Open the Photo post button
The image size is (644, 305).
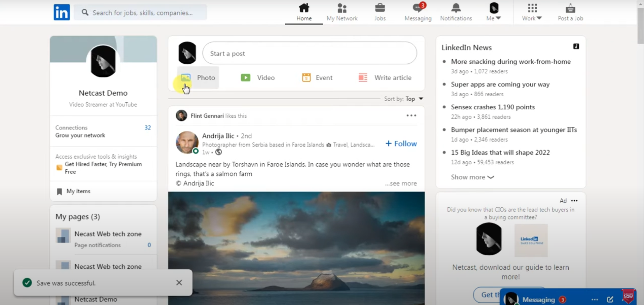pyautogui.click(x=198, y=78)
